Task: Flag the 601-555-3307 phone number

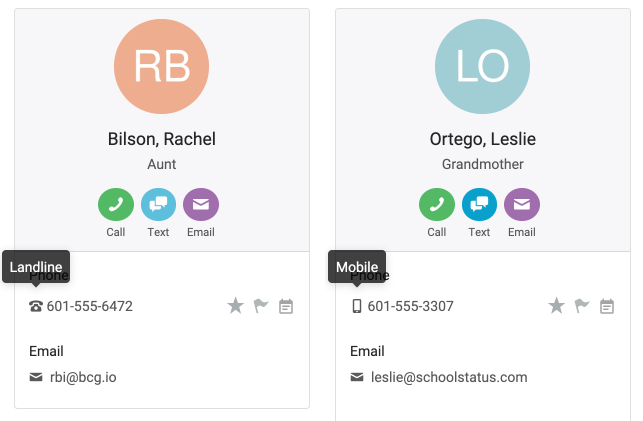Action: 582,306
